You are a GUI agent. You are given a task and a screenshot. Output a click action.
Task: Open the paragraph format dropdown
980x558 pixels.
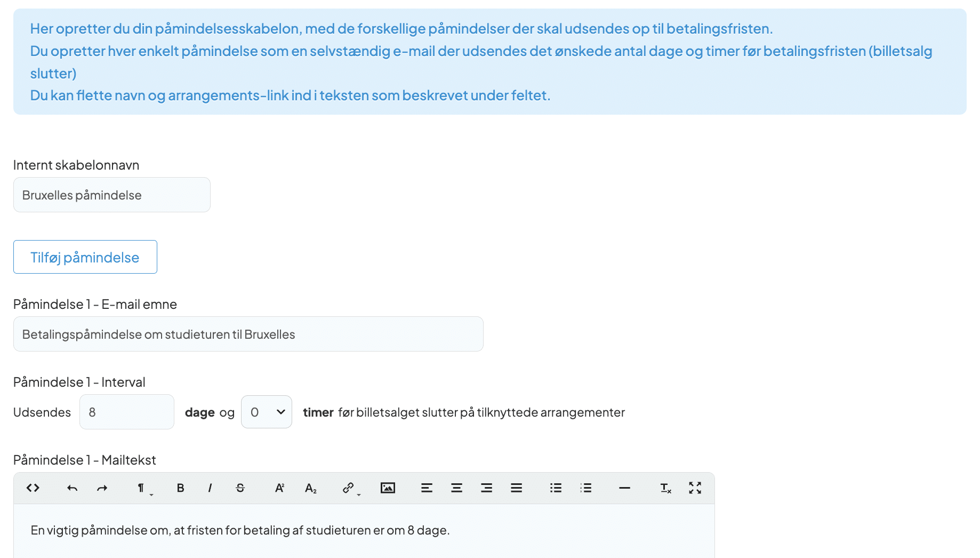tap(143, 488)
